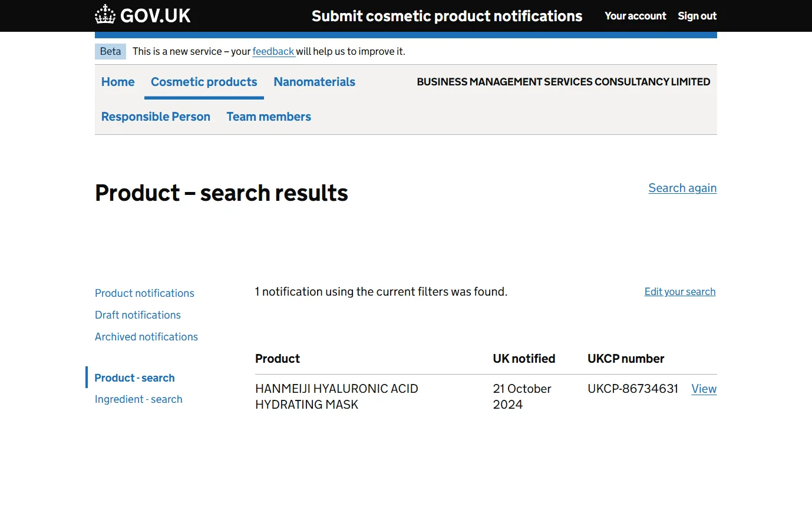The image size is (812, 510).
Task: Click Edit your search link
Action: [679, 292]
